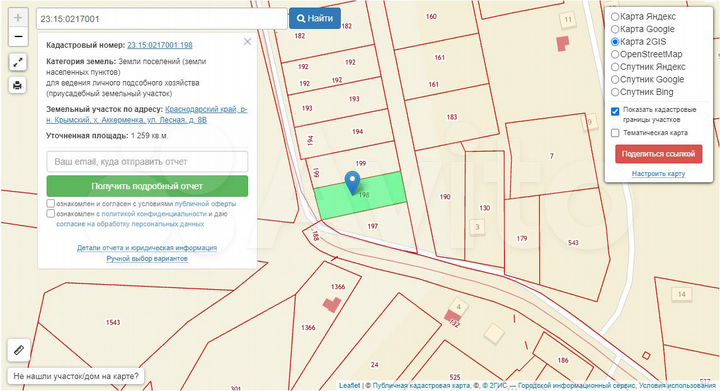Open Публичная кадастровая карта attribution link
The height and width of the screenshot is (391, 720).
[x=421, y=385]
